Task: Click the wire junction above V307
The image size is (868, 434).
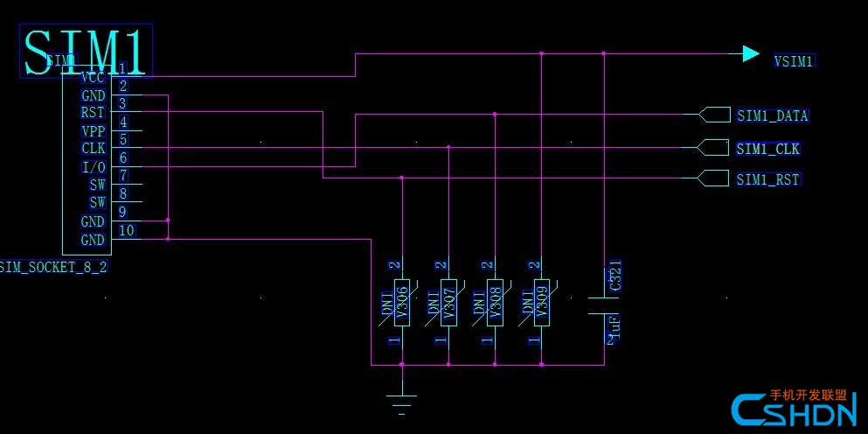Action: pos(448,147)
